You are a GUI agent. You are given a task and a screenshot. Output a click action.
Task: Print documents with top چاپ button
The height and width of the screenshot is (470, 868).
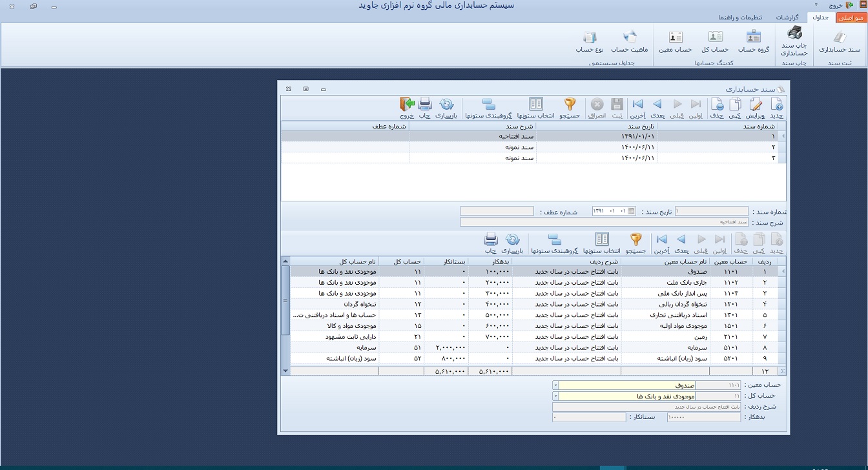pyautogui.click(x=424, y=108)
